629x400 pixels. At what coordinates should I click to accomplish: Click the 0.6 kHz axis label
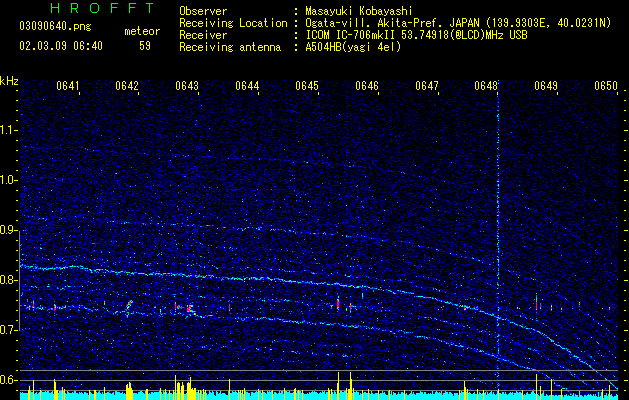pos(9,380)
